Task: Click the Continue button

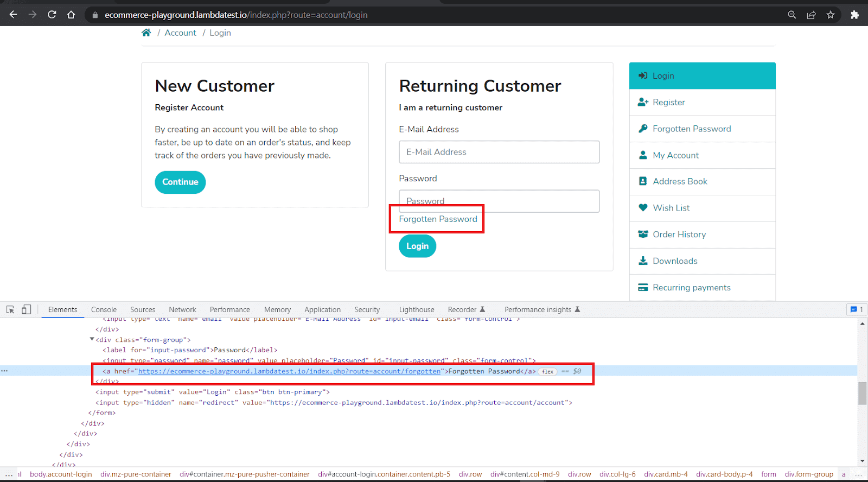Action: click(180, 182)
